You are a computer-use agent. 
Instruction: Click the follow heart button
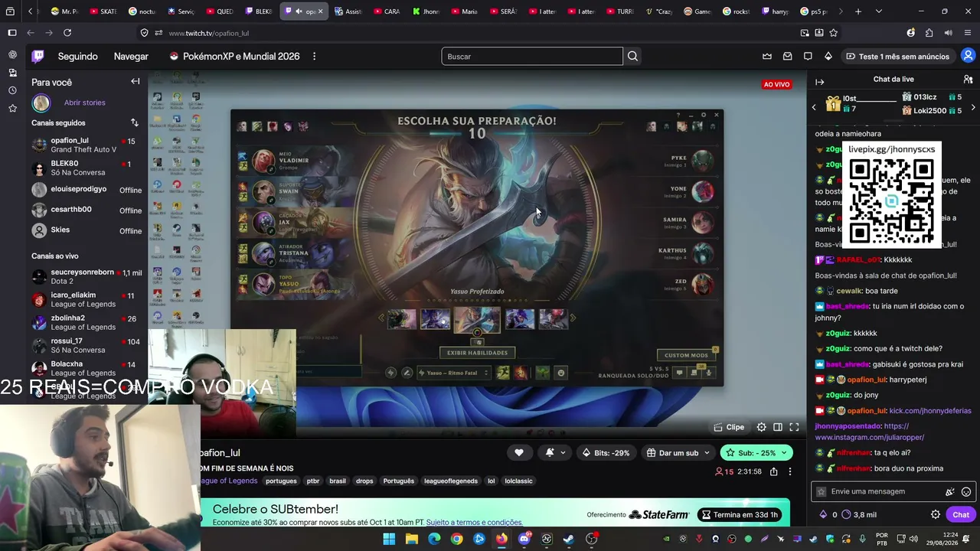[x=519, y=452]
